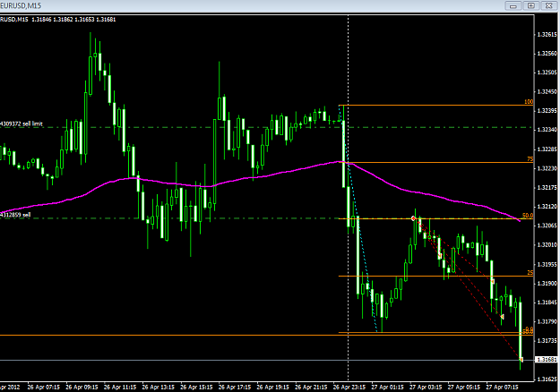This screenshot has width=560, height=392.
Task: Click price axis label 1.31790
Action: pos(547,321)
